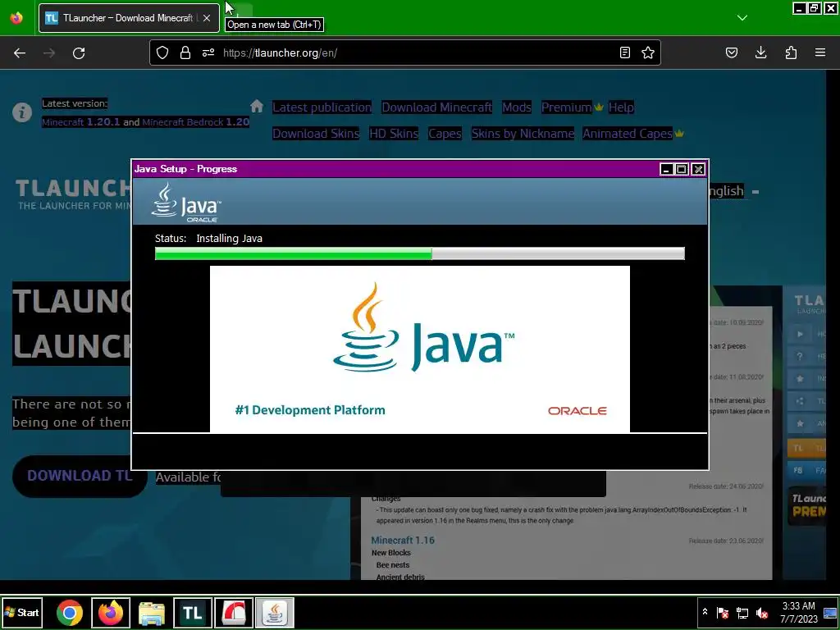This screenshot has width=840, height=630.
Task: Click the Show desktop icon in tray
Action: tap(830, 613)
